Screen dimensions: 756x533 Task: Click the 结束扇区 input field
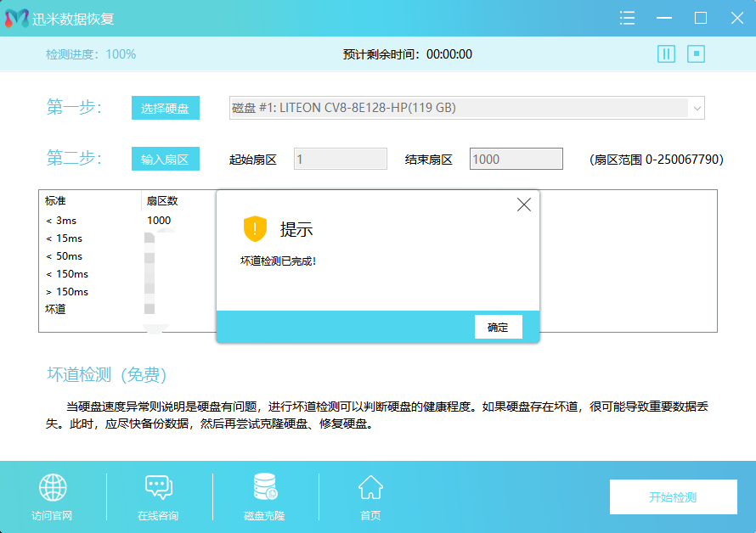point(516,158)
